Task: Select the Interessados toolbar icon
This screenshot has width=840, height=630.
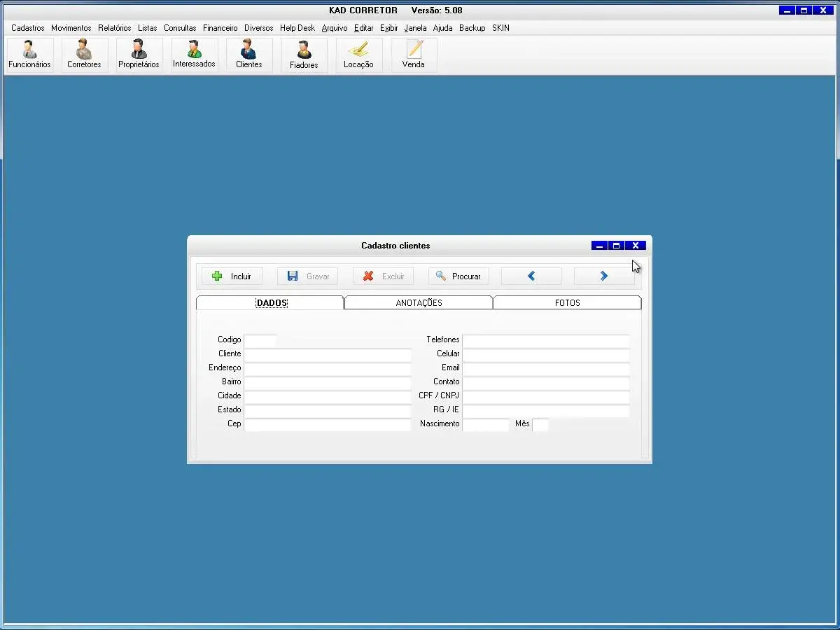Action: click(x=194, y=55)
